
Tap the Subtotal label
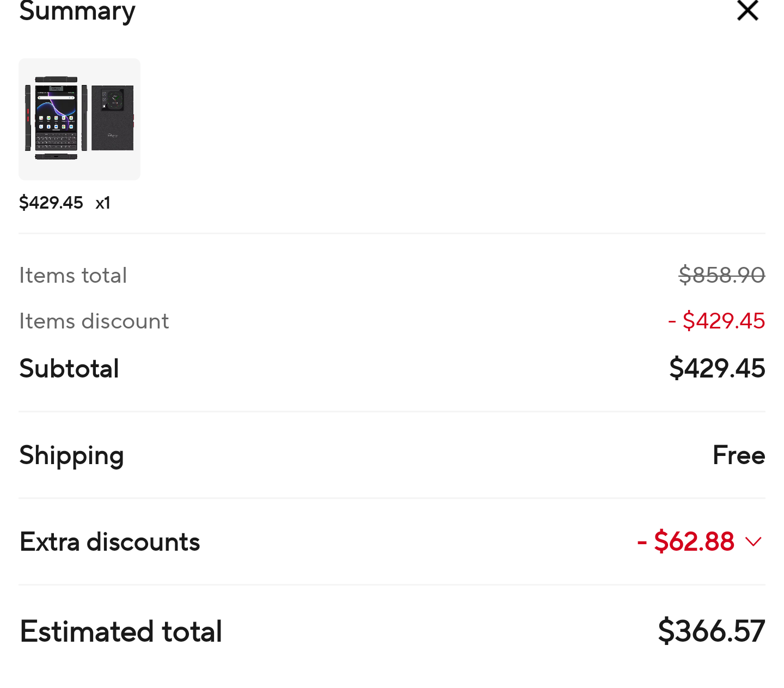(x=69, y=369)
